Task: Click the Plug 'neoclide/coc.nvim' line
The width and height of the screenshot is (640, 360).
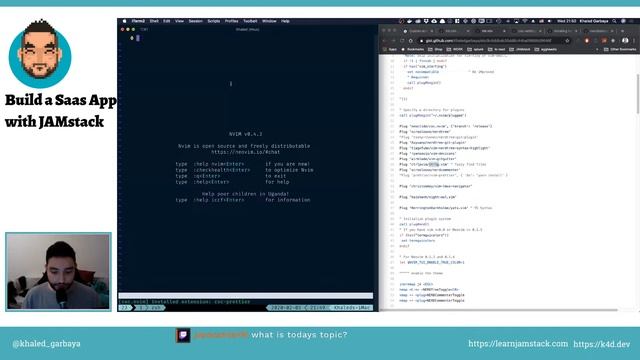Action: pyautogui.click(x=446, y=126)
